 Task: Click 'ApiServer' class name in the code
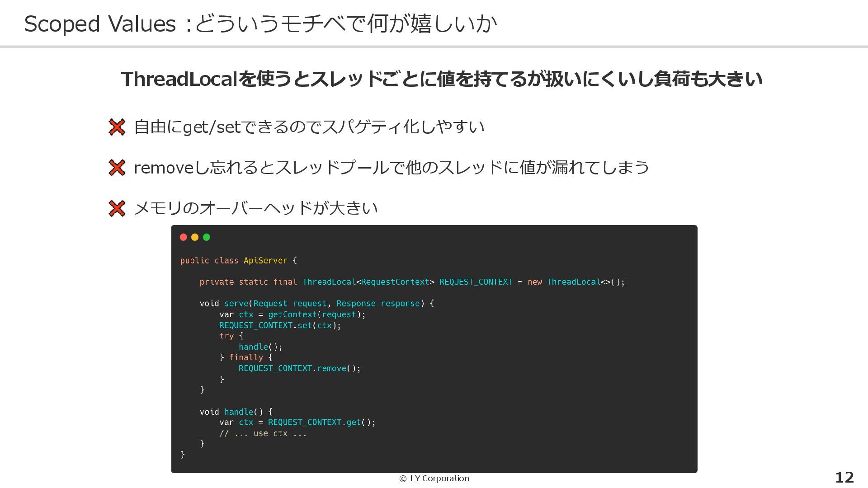(x=265, y=261)
